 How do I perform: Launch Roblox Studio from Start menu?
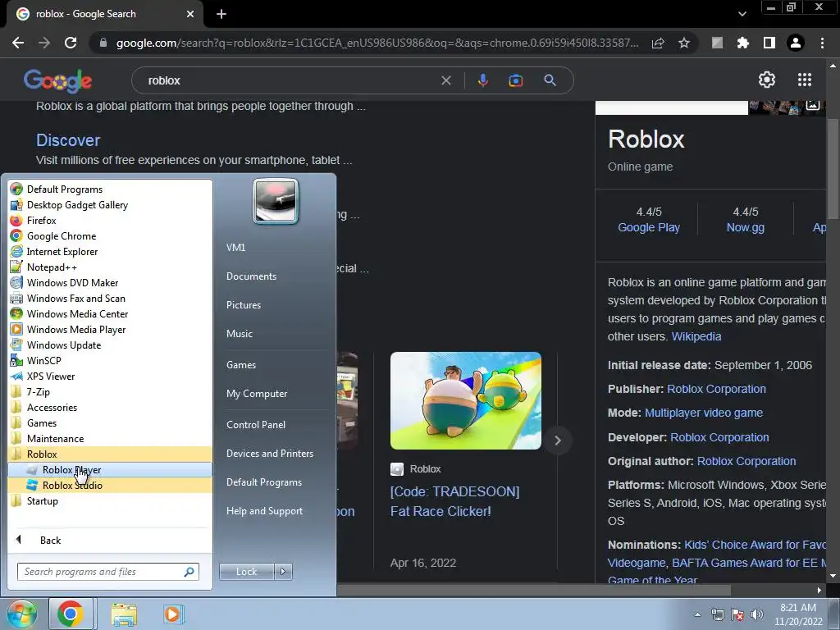(110, 486)
